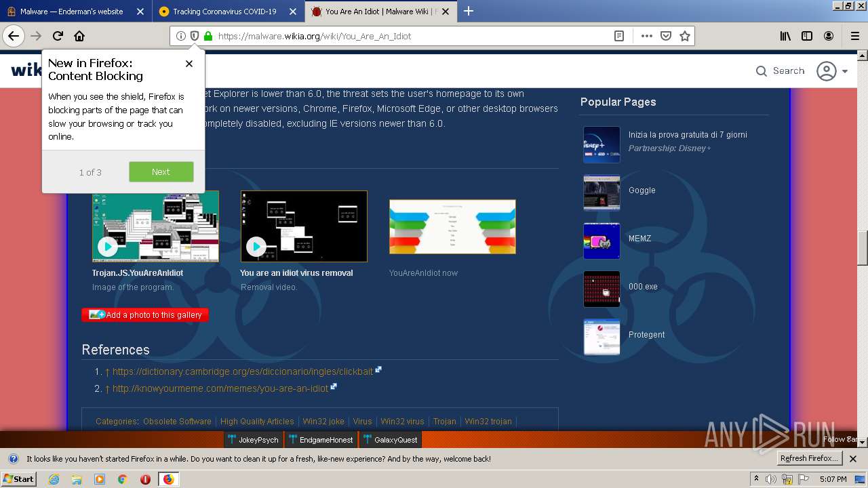Open Windows Media Player from the taskbar
Screen dimensions: 868x488
tap(100, 479)
